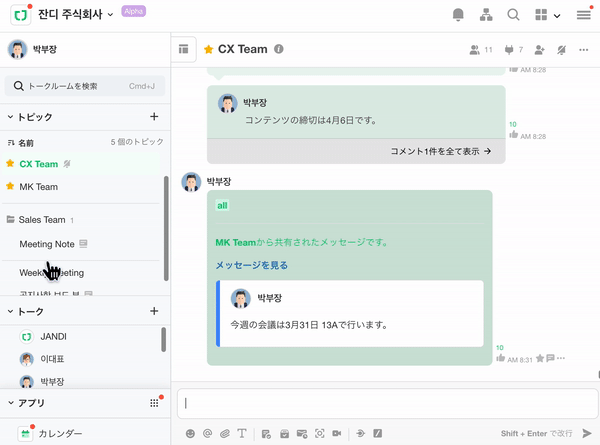Viewport: 600px width, 445px height.
Task: Click コメント1件を全て表示 link
Action: pyautogui.click(x=440, y=152)
